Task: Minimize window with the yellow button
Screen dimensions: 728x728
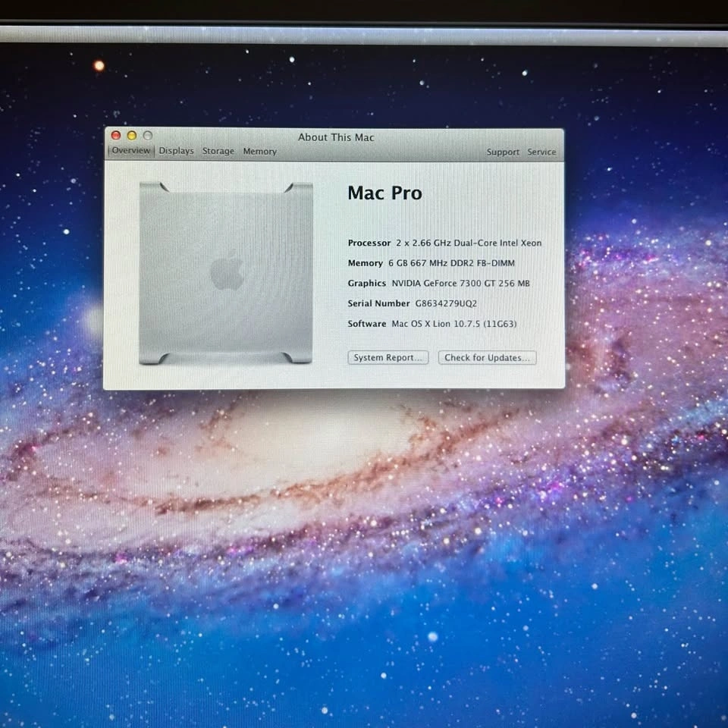Action: click(x=131, y=136)
